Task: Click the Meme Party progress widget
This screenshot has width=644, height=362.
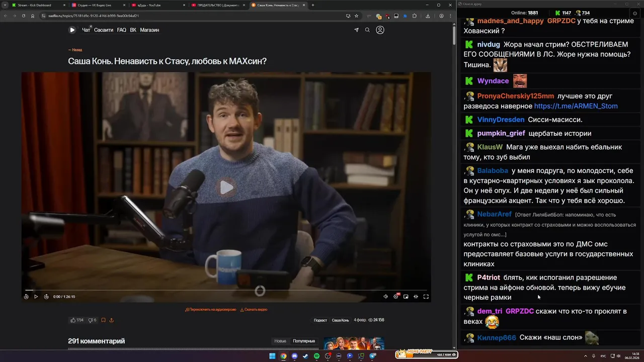Action: [427, 354]
